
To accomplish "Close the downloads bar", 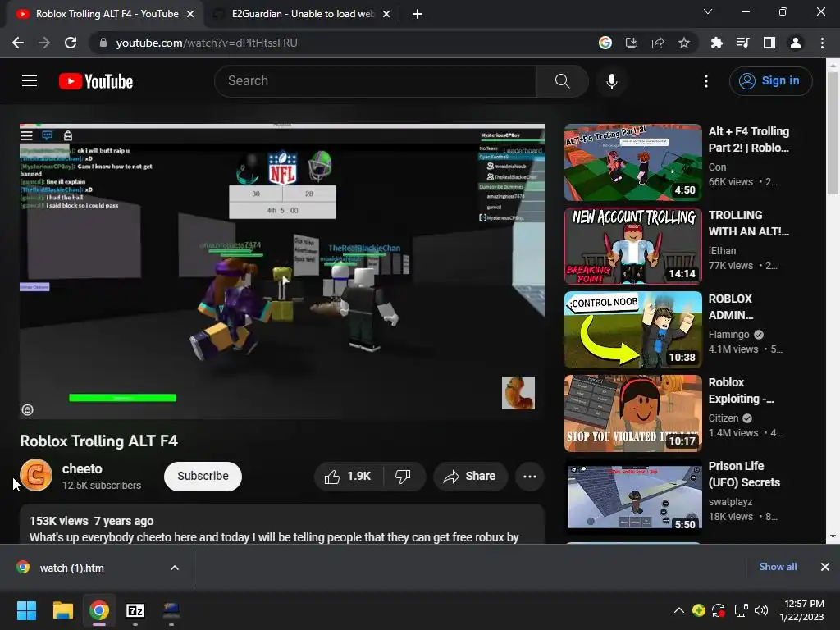I will point(825,566).
